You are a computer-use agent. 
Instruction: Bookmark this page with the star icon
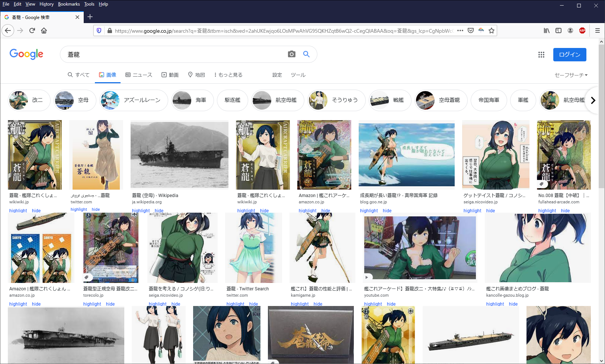point(492,30)
